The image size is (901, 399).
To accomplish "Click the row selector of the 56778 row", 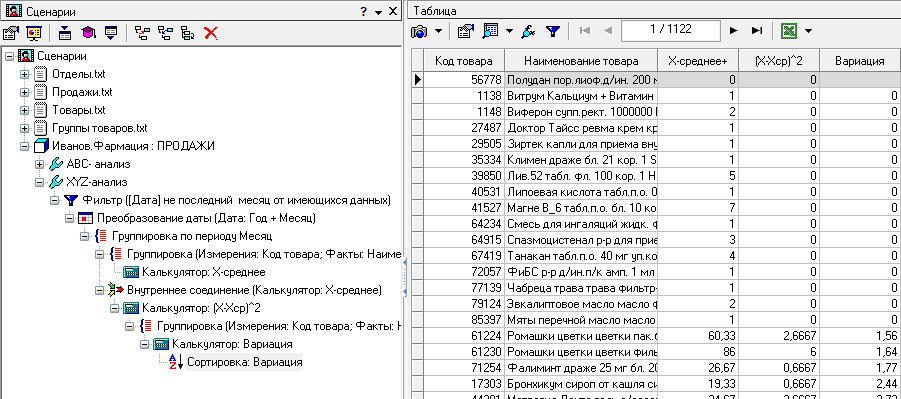I will [418, 80].
